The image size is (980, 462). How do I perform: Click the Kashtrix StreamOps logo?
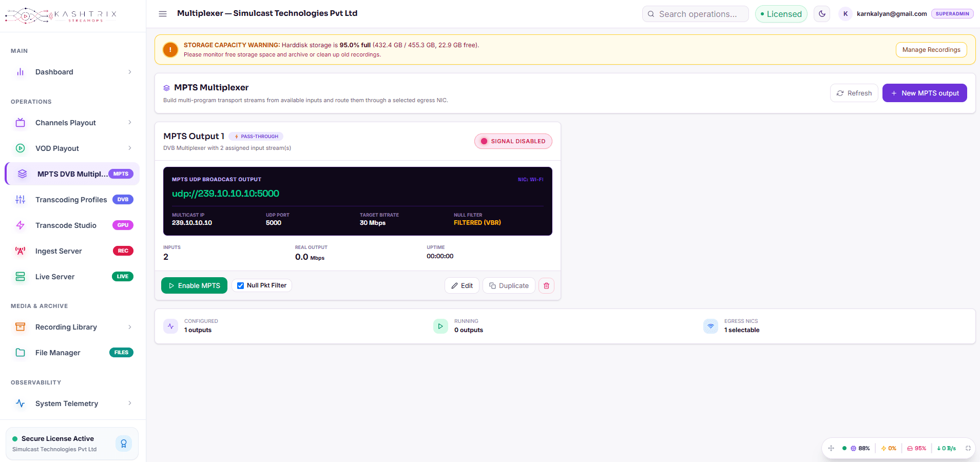[x=61, y=15]
